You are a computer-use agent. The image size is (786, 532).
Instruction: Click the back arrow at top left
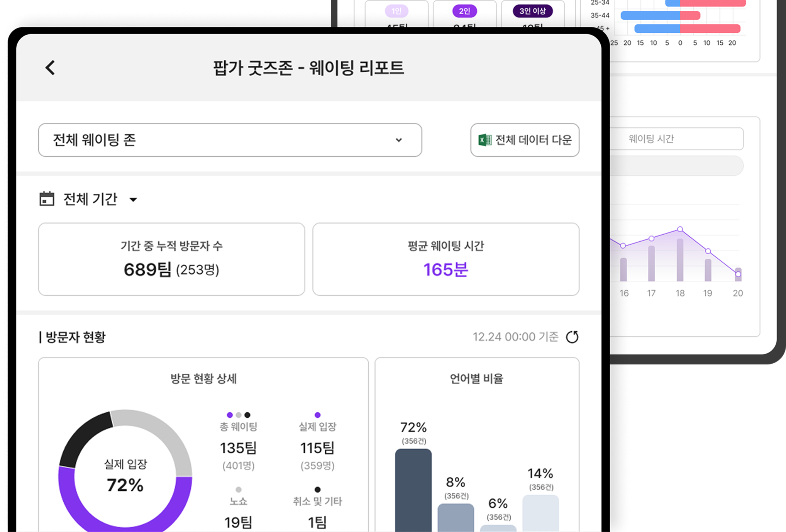(x=49, y=68)
